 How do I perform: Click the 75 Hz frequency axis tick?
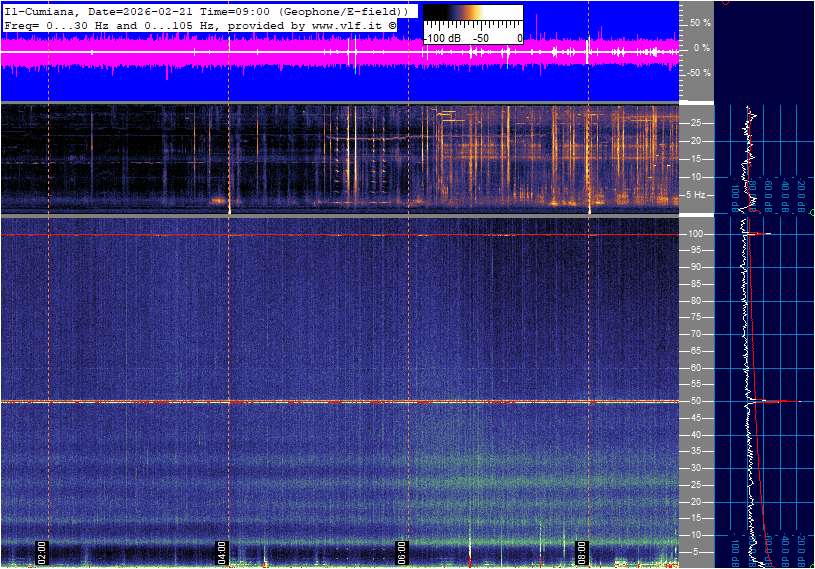point(695,317)
